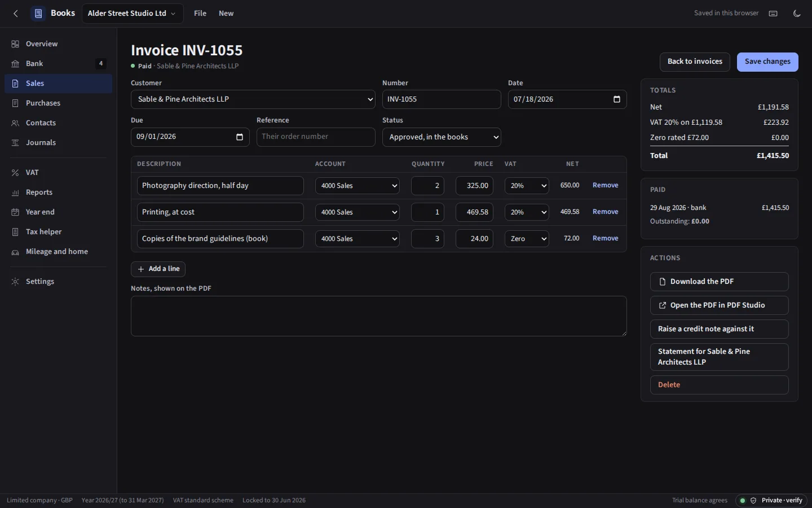This screenshot has height=508, width=812.
Task: Open the File menu
Action: 200,14
